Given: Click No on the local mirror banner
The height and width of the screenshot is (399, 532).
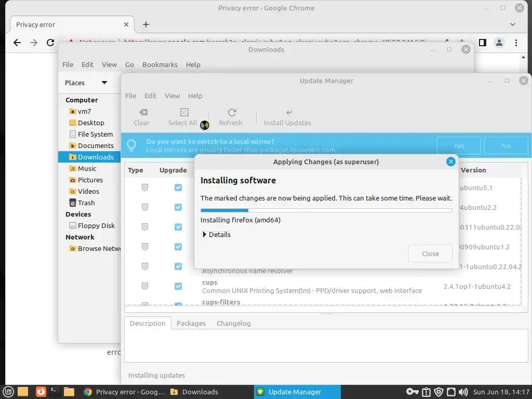Looking at the screenshot, I should (x=506, y=145).
